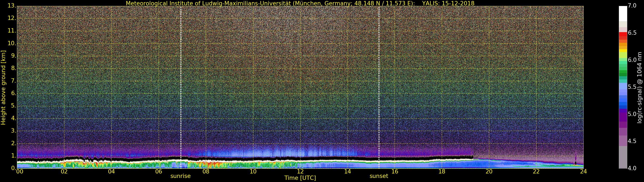Click the '5.5' colorbar tick label
Image resolution: width=644 pixels, height=182 pixels.
pos(632,87)
